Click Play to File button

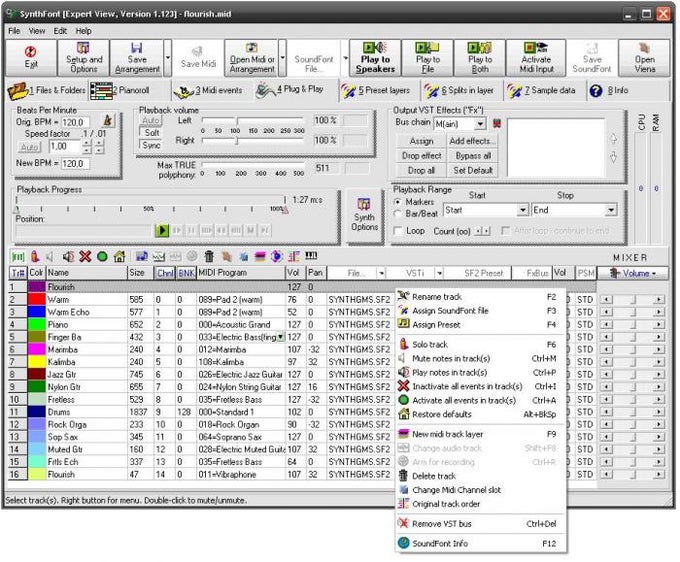point(428,58)
